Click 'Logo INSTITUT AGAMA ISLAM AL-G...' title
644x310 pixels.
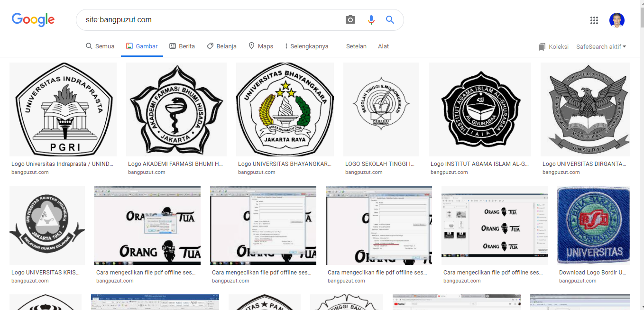click(x=479, y=164)
